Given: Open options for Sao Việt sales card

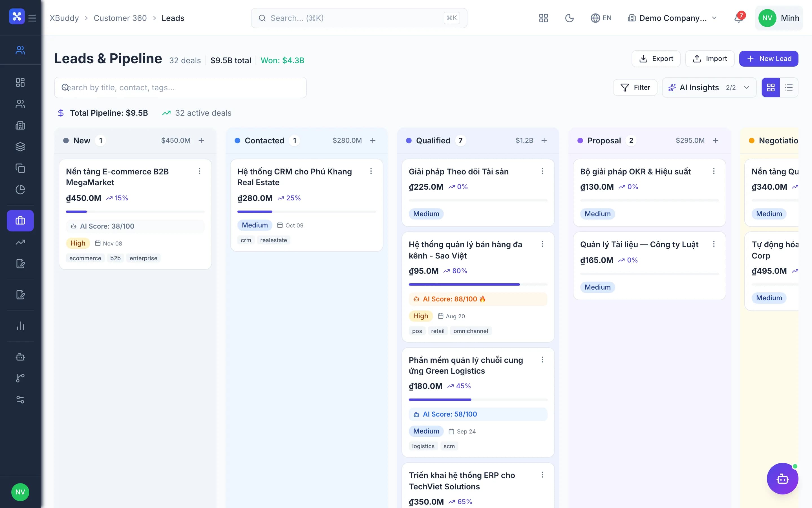Looking at the screenshot, I should click(x=542, y=244).
